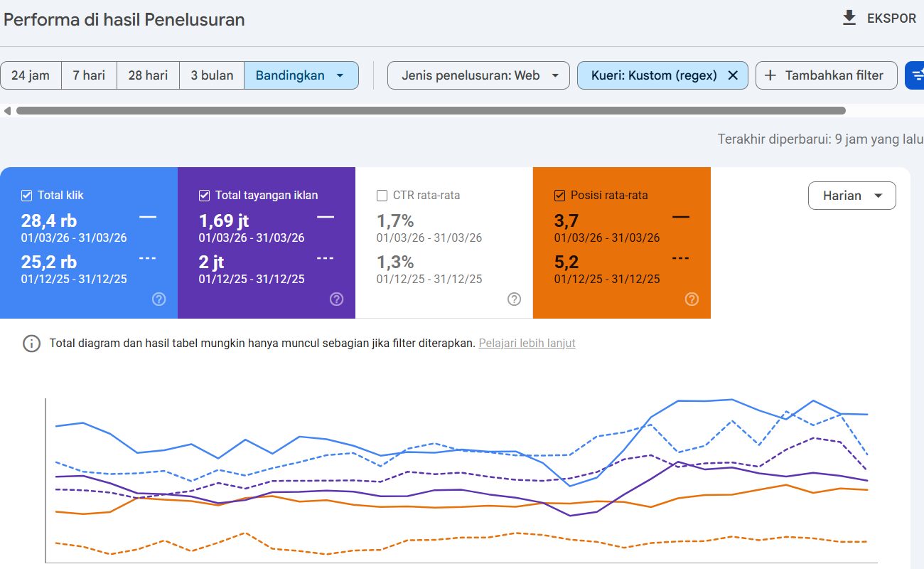This screenshot has width=924, height=569.
Task: Click the 5,2 average position value
Action: click(x=566, y=262)
